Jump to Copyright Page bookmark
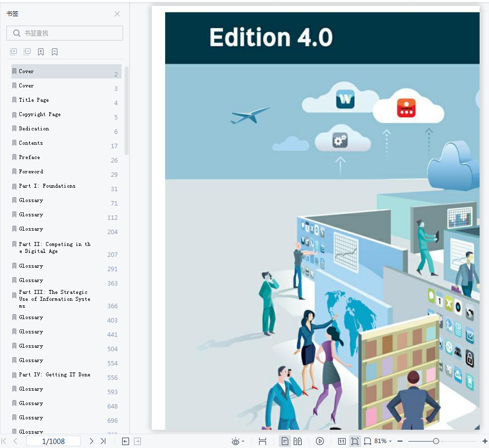This screenshot has width=489, height=448. [x=66, y=114]
